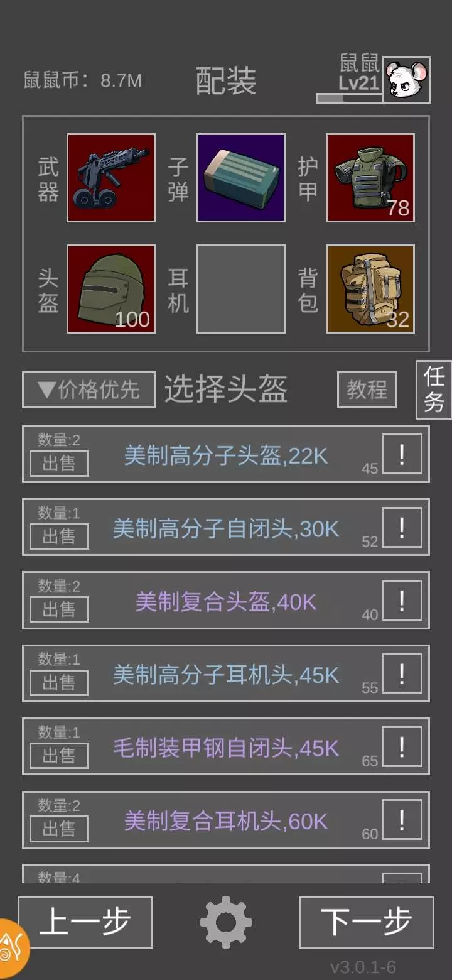
Task: Select the weapon slot machine gun icon
Action: (111, 178)
